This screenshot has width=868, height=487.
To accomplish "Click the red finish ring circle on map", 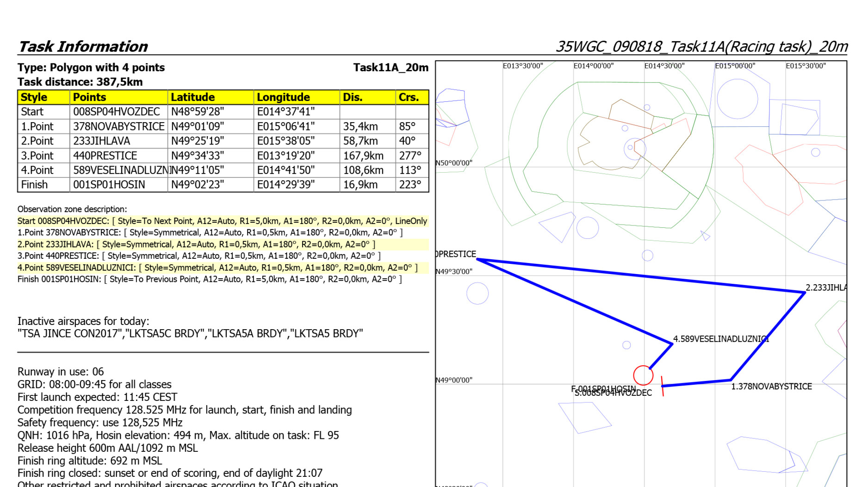I will [x=643, y=375].
